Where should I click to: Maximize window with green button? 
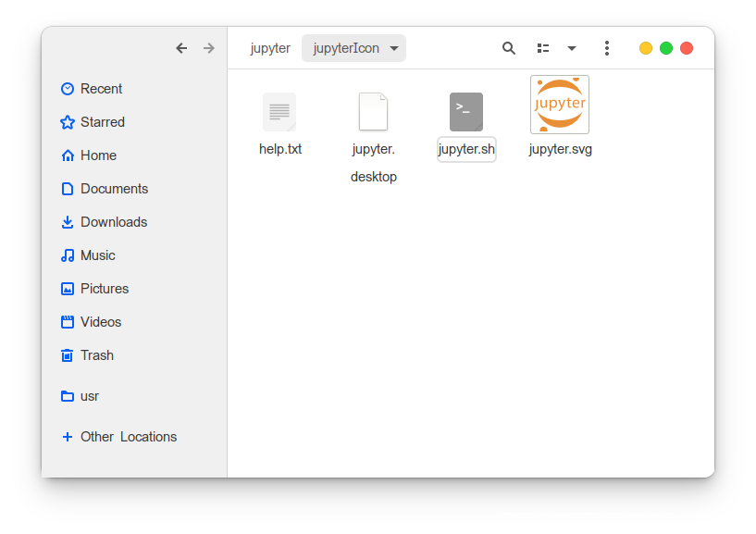666,48
